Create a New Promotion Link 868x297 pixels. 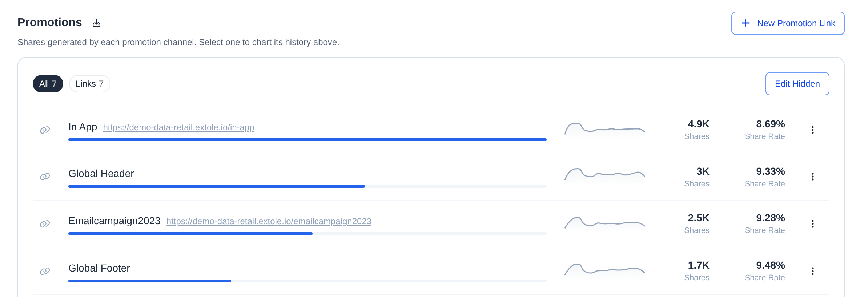pyautogui.click(x=788, y=23)
